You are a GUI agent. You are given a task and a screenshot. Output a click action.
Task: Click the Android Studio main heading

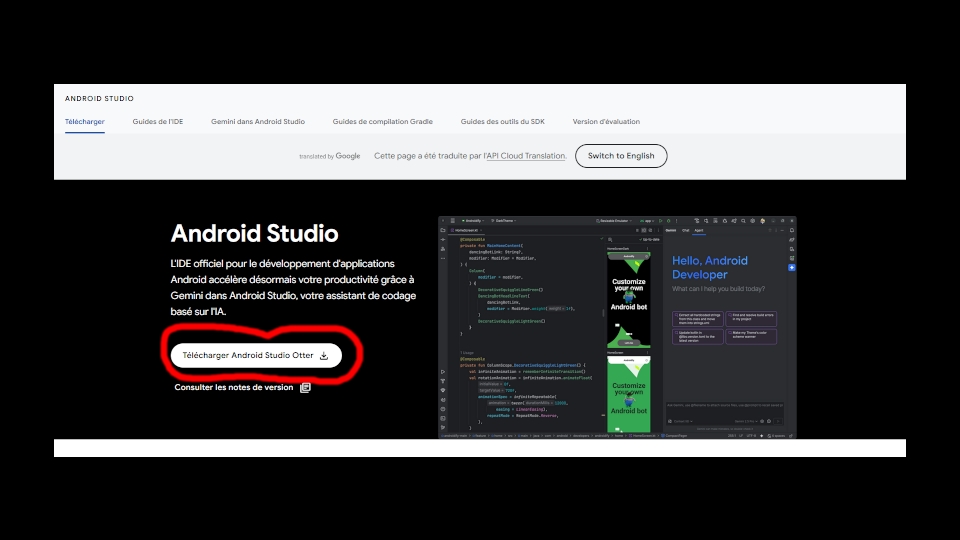coord(254,233)
